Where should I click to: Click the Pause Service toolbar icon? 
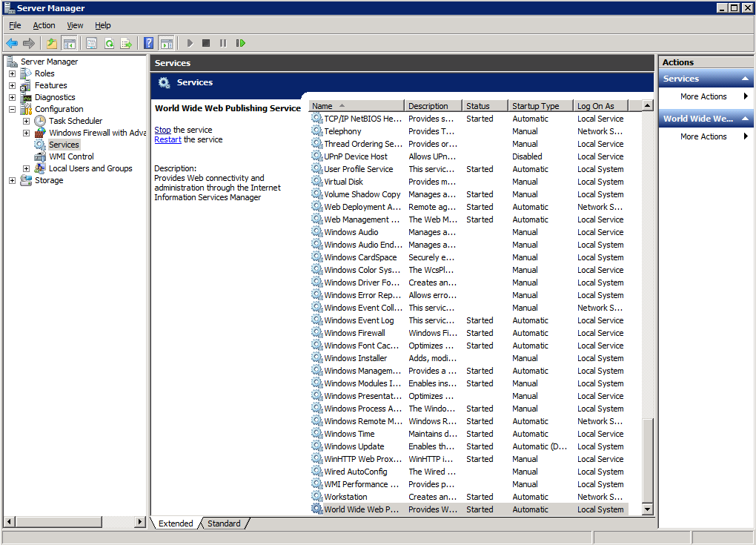coord(223,44)
